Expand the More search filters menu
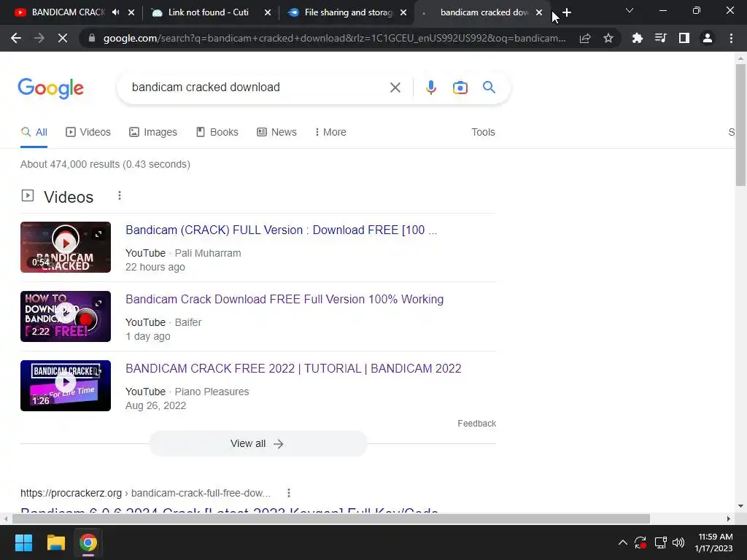Viewport: 747px width, 560px height. point(330,132)
